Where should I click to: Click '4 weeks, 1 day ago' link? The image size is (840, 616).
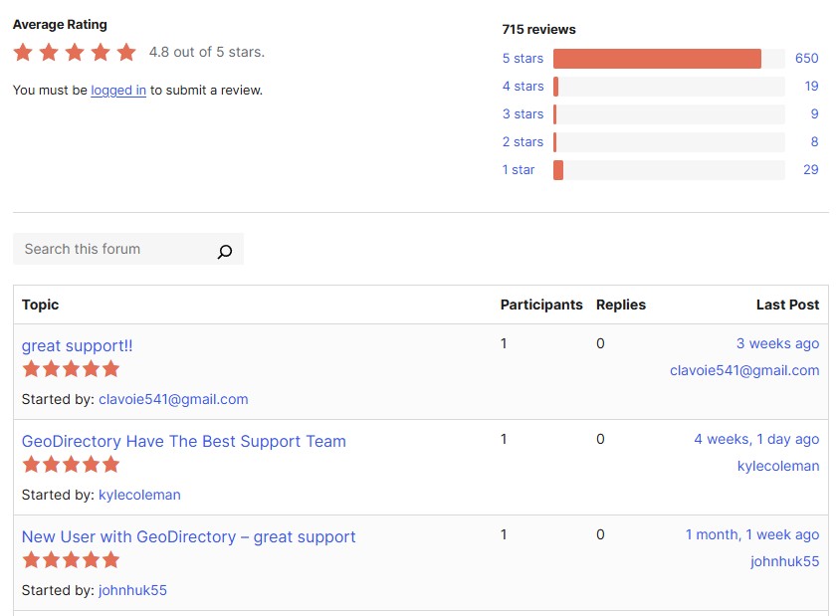pos(757,439)
